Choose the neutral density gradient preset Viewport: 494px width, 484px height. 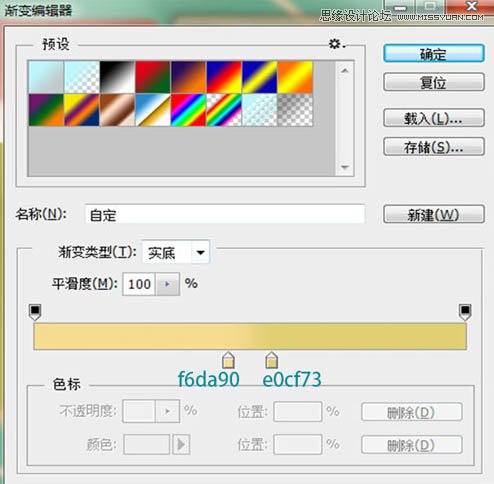pos(295,110)
